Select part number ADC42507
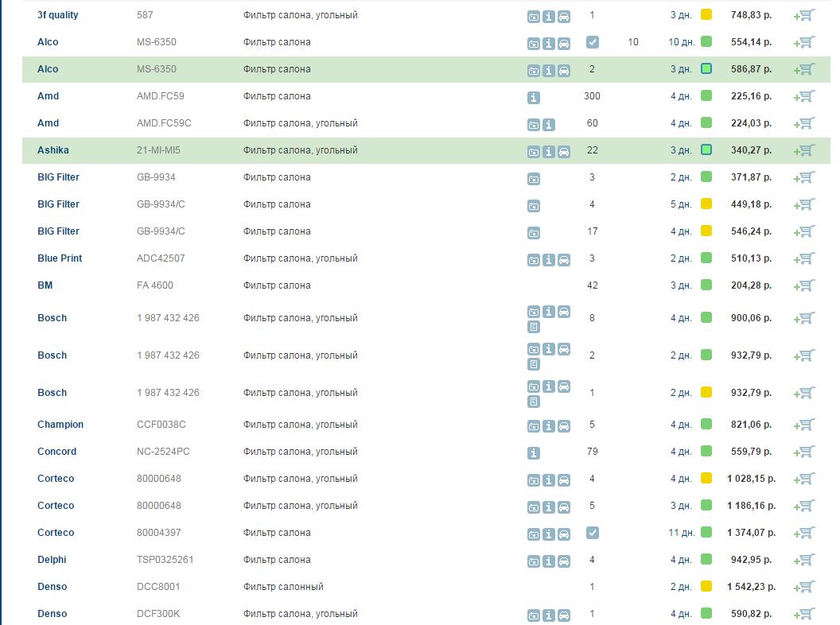 point(160,258)
